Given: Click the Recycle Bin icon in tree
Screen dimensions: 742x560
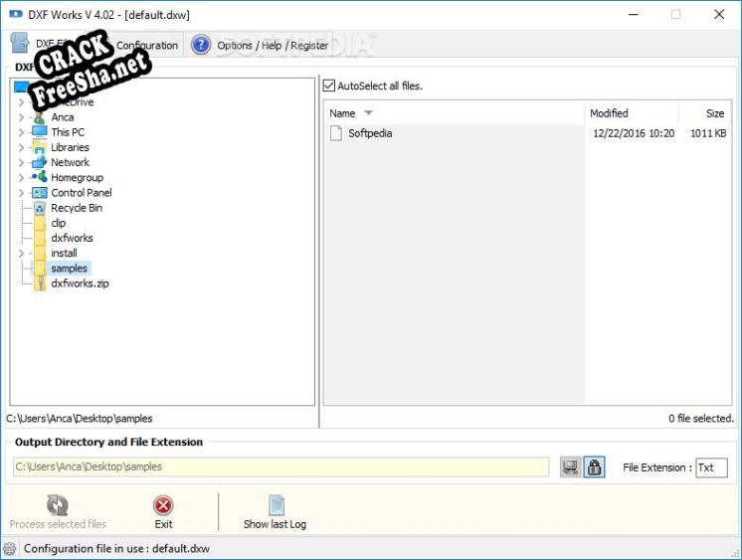Looking at the screenshot, I should tap(40, 208).
